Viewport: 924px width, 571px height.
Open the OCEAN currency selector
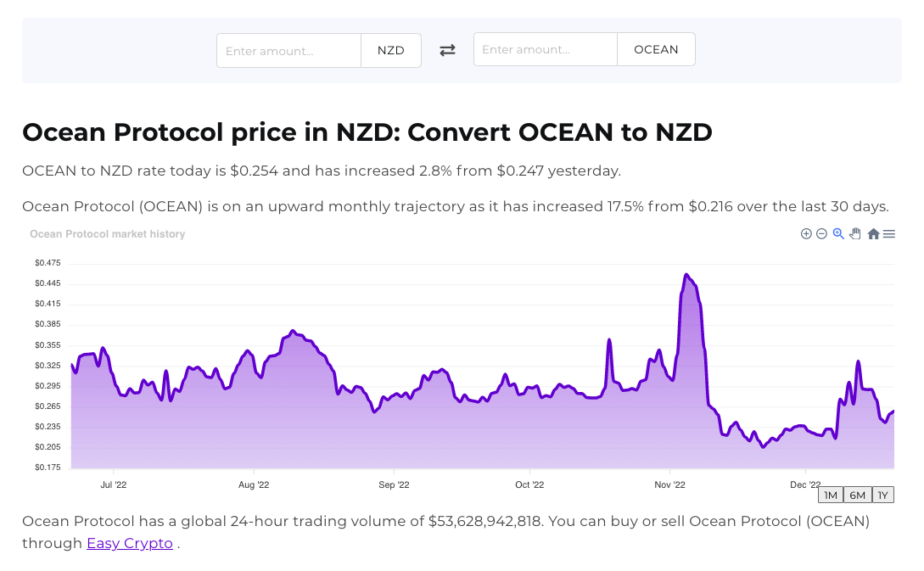pyautogui.click(x=656, y=49)
